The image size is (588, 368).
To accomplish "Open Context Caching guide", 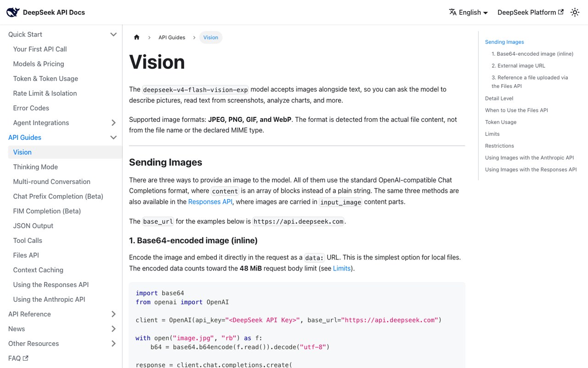I will [x=38, y=270].
